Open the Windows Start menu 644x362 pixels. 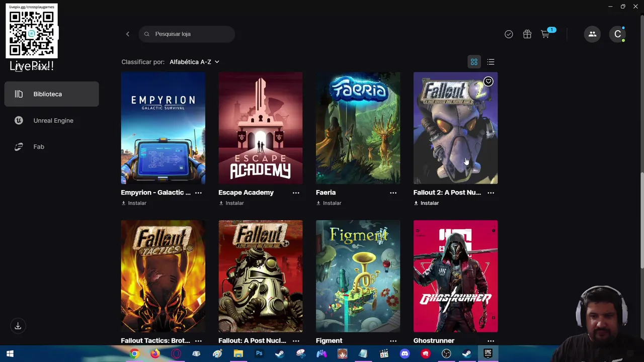pos(10,354)
